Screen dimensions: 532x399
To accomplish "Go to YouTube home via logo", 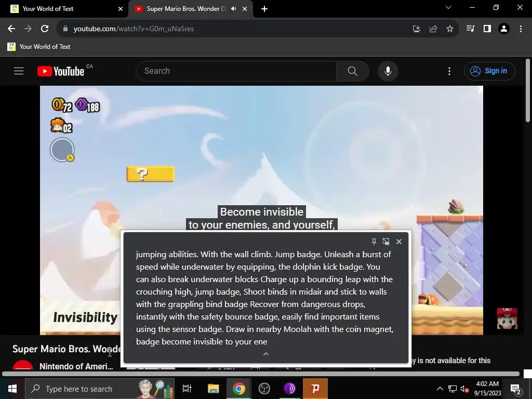I will [61, 71].
